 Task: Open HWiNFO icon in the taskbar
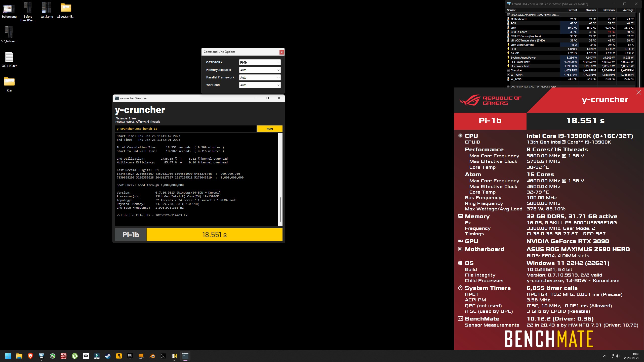click(x=42, y=356)
